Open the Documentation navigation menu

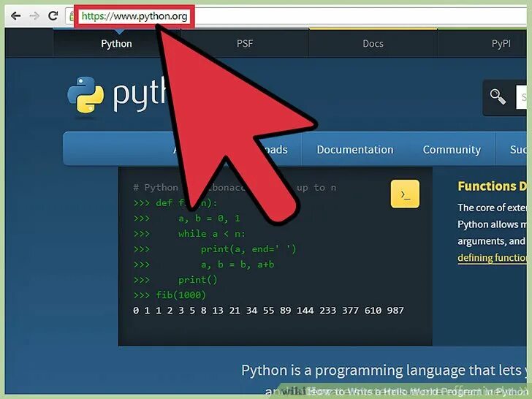click(x=355, y=150)
